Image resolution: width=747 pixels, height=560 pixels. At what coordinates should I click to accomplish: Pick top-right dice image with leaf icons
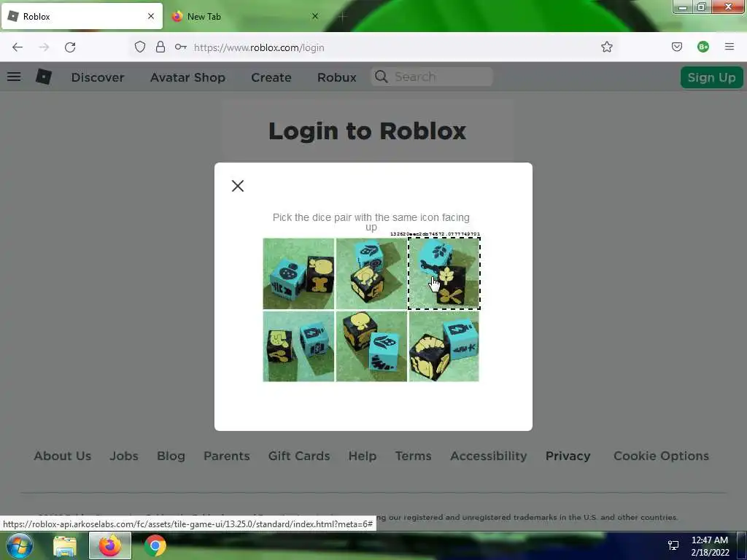click(444, 274)
